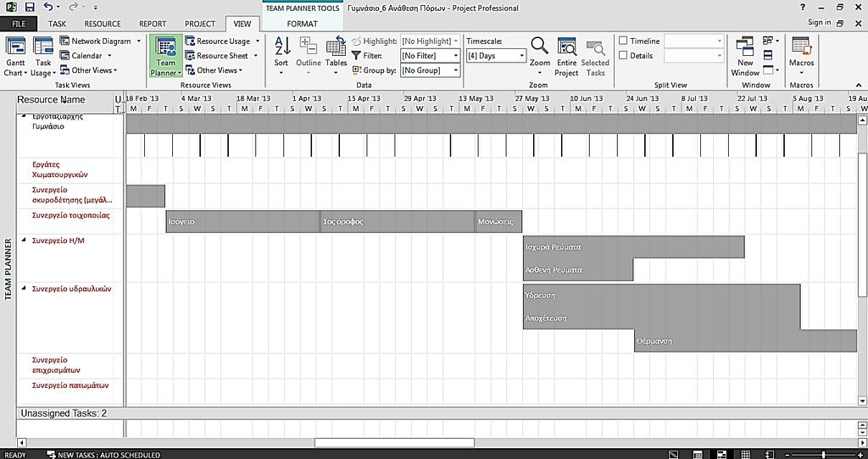Collapse the Εργοταξιάρχης Γυμνάσιο resource row
Viewport: 868px width, 459px height.
[24, 116]
